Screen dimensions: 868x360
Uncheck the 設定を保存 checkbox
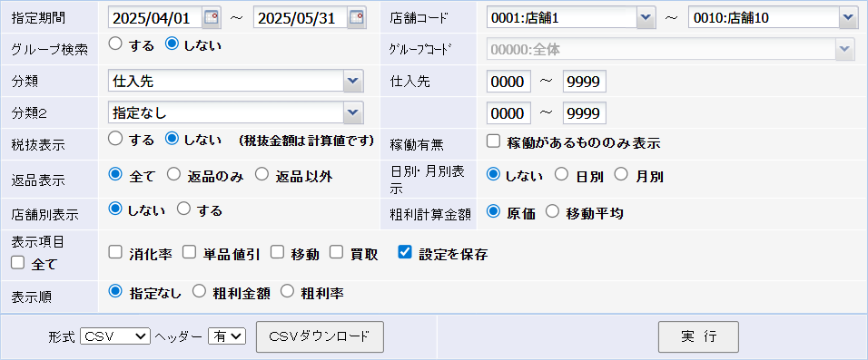click(x=405, y=253)
